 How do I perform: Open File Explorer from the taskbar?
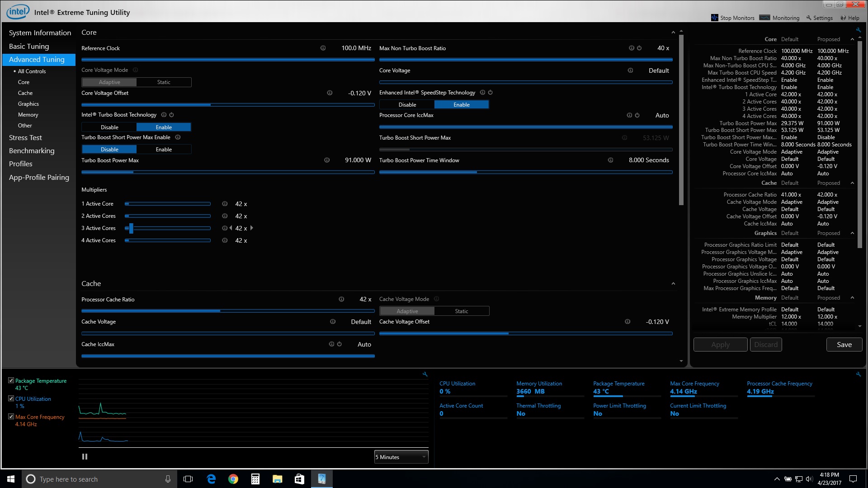pyautogui.click(x=278, y=479)
